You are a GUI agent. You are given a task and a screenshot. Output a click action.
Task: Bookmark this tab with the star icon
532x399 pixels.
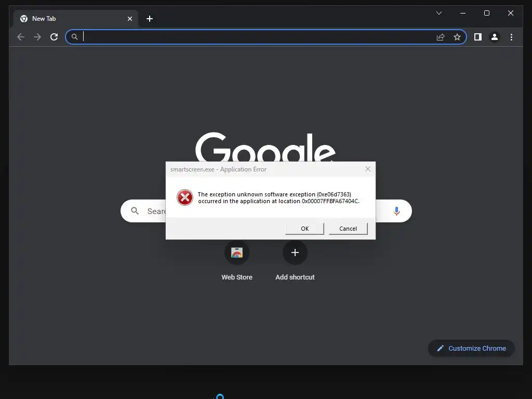pyautogui.click(x=457, y=37)
